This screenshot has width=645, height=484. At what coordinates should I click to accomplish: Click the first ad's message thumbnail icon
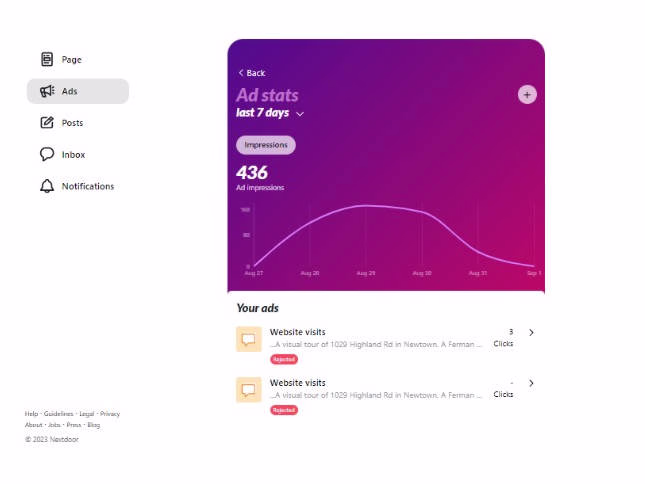[249, 339]
